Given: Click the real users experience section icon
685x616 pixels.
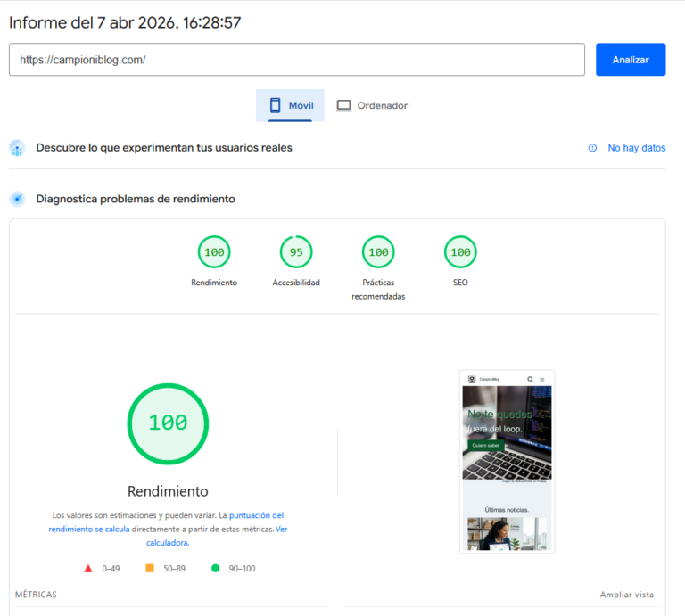Looking at the screenshot, I should tap(17, 148).
